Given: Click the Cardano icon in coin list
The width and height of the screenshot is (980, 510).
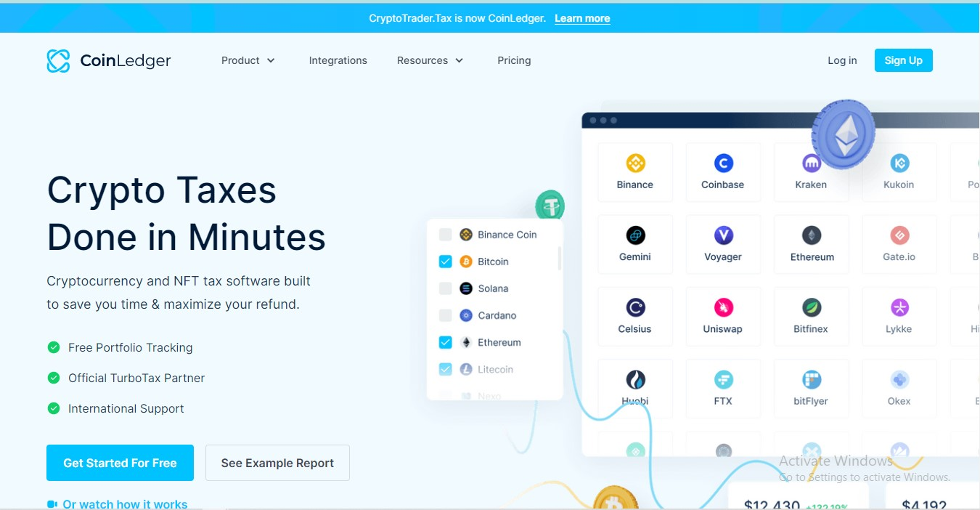Looking at the screenshot, I should click(466, 315).
